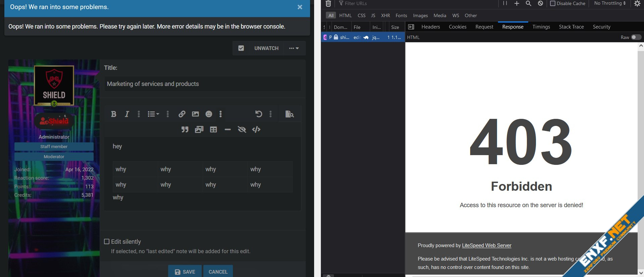Viewport: 644px width, 277px height.
Task: Save the post edit
Action: (x=185, y=272)
